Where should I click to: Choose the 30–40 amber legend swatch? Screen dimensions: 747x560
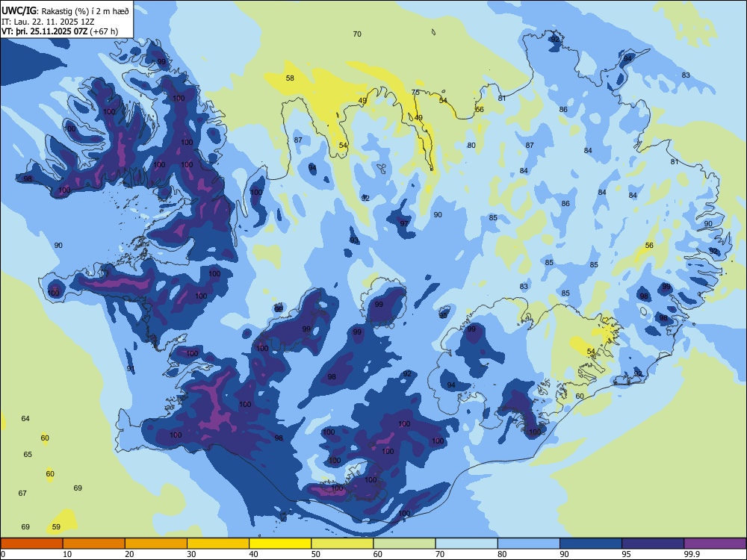pyautogui.click(x=218, y=544)
